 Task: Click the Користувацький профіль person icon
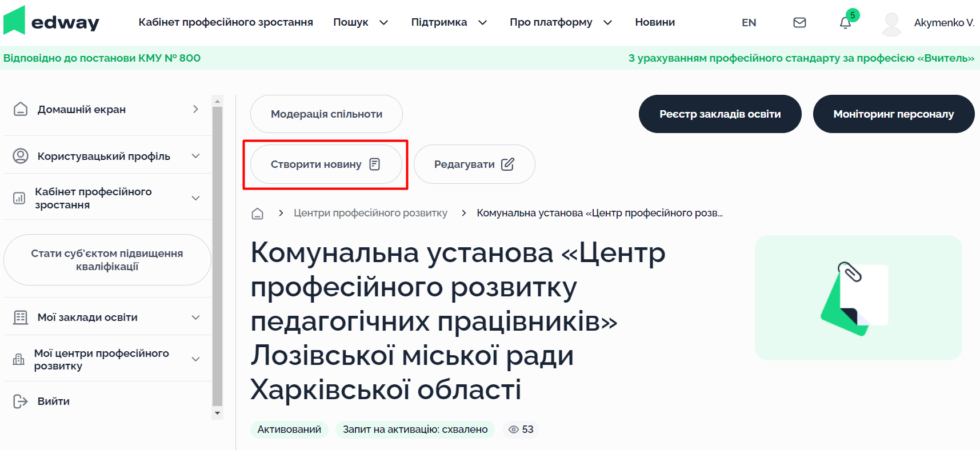(x=21, y=156)
